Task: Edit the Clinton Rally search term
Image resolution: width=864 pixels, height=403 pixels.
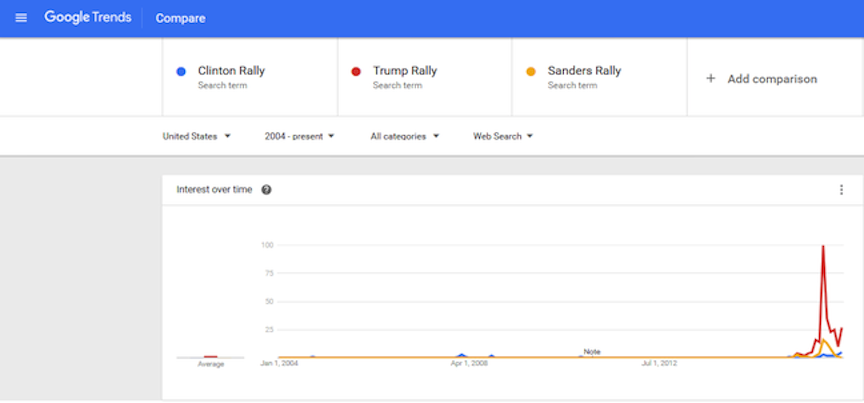Action: pos(231,71)
